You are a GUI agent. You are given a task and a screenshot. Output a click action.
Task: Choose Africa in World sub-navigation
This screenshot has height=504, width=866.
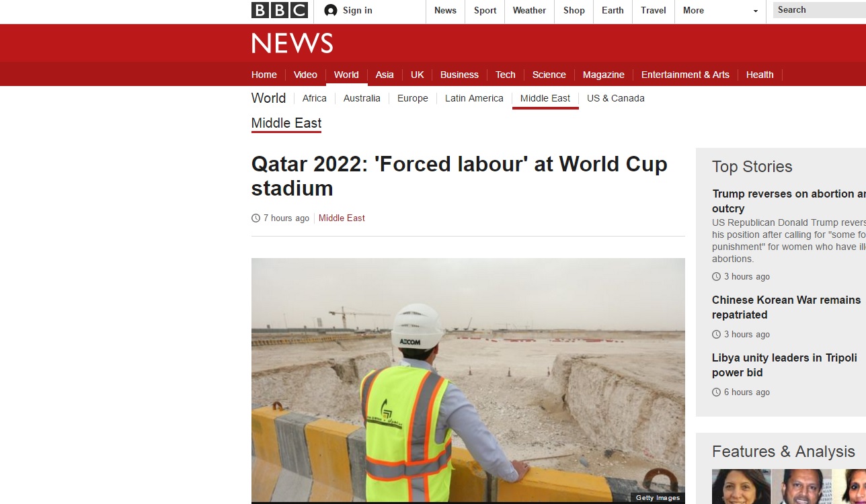coord(315,98)
